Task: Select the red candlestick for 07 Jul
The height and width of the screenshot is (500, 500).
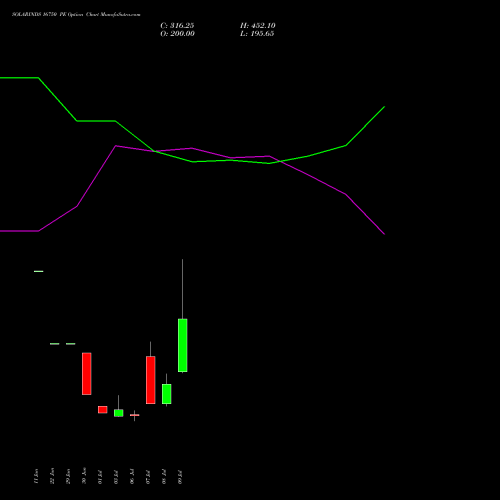Action: pos(150,380)
